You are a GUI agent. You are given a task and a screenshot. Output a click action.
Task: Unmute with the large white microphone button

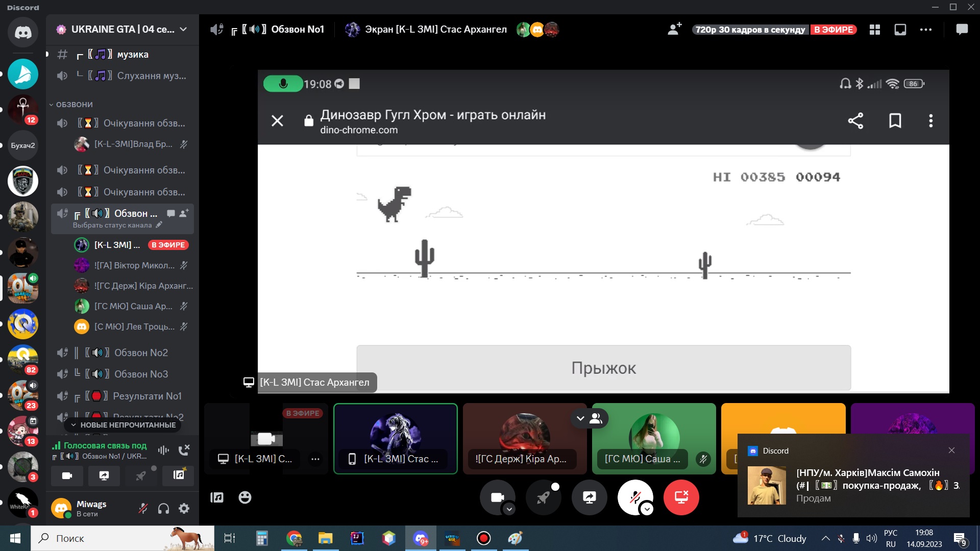(x=634, y=496)
